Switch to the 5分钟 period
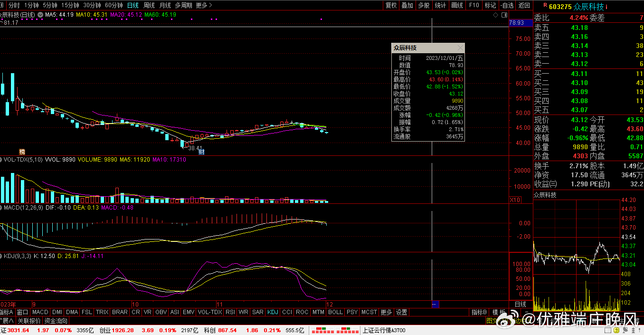 [x=50, y=5]
